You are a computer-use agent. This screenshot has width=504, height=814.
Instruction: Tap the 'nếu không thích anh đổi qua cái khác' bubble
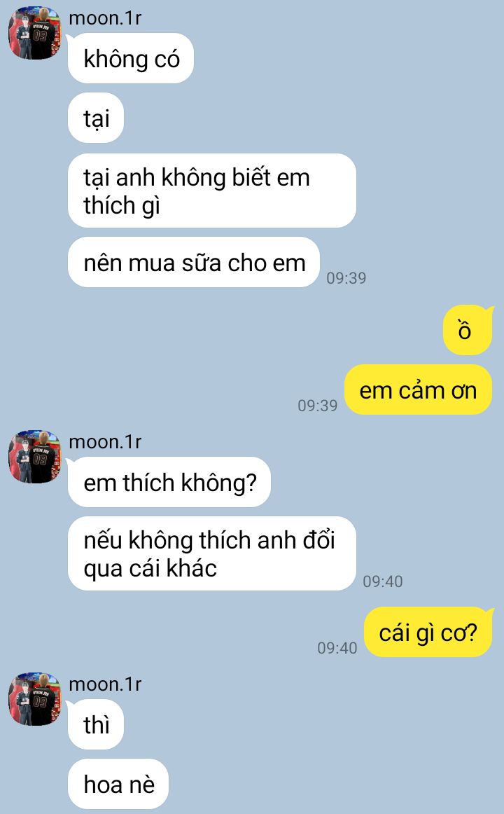(x=212, y=553)
